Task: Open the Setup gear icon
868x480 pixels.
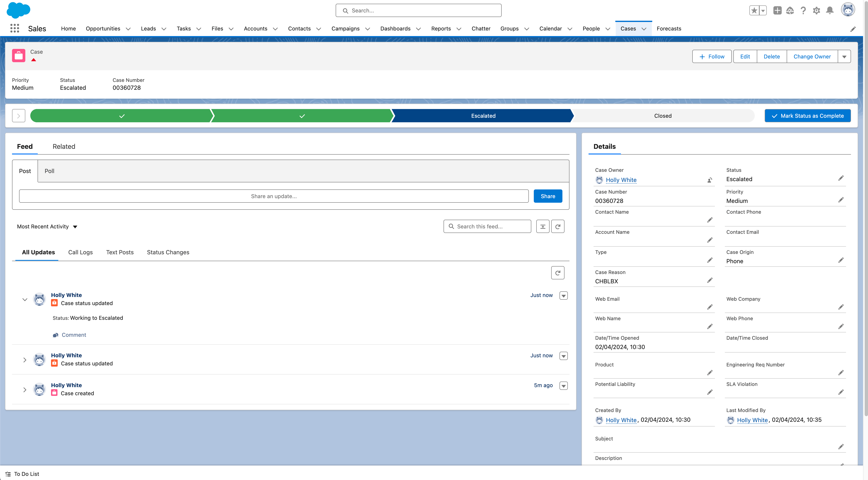Action: coord(816,10)
